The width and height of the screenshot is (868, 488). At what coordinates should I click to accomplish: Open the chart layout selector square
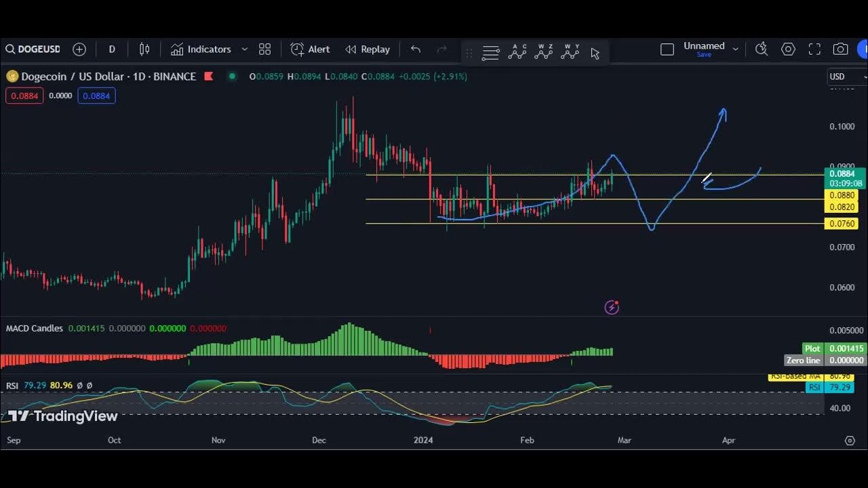tap(667, 49)
